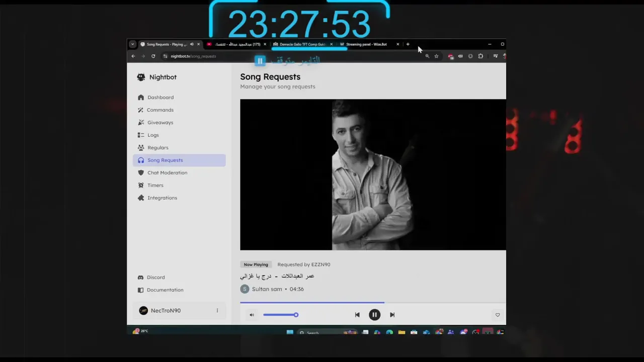Open the Timers page
Screen dimensions: 644x362
click(x=179, y=185)
